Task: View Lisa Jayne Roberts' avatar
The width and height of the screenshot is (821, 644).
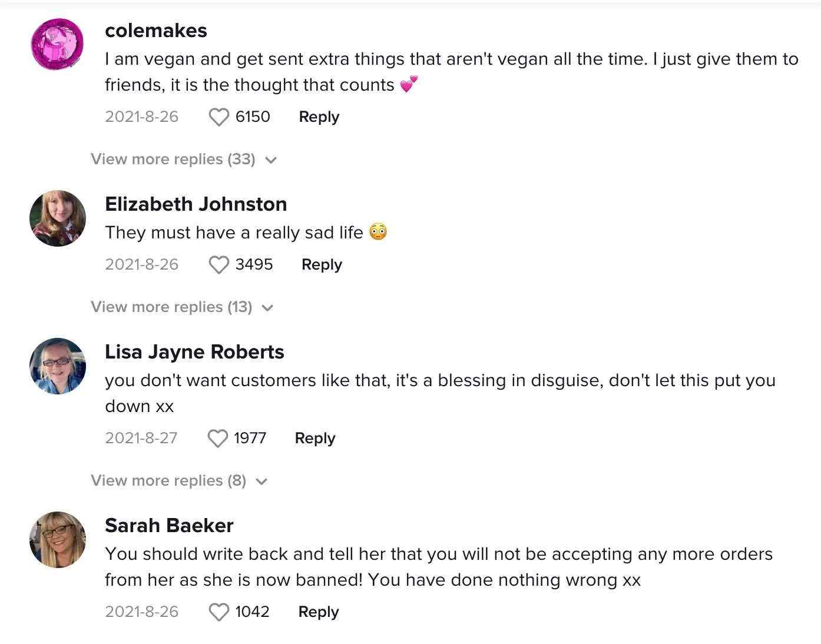Action: coord(57,366)
